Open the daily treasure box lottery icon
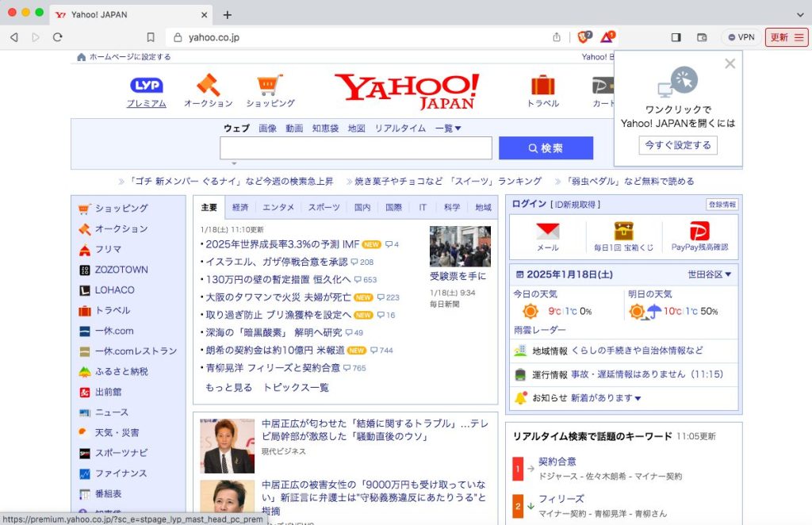 623,231
